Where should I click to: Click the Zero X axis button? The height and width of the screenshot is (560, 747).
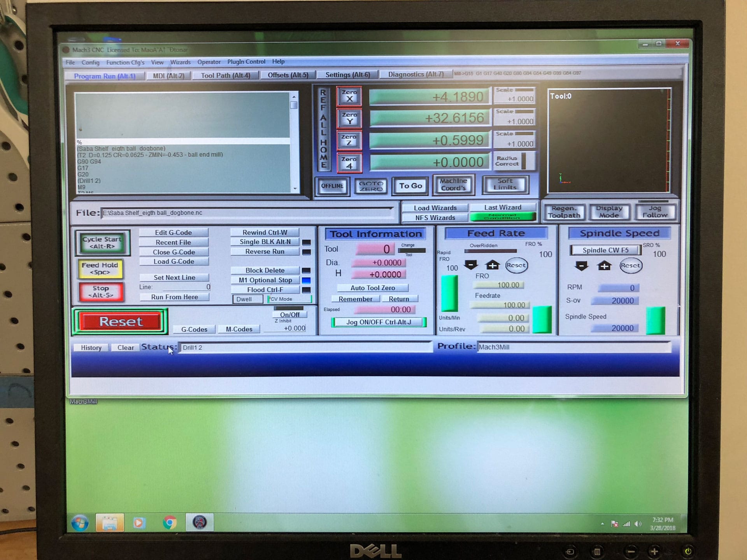click(x=349, y=96)
